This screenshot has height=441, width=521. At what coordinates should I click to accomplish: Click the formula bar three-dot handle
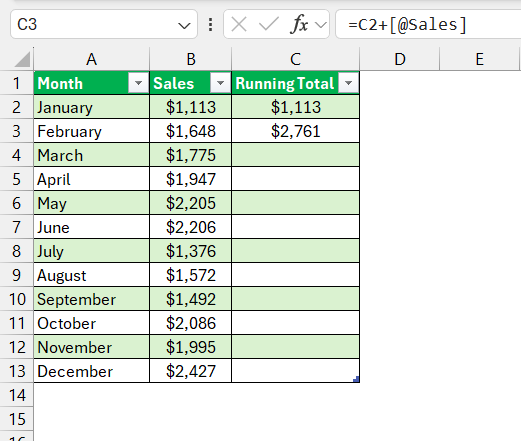tap(210, 24)
